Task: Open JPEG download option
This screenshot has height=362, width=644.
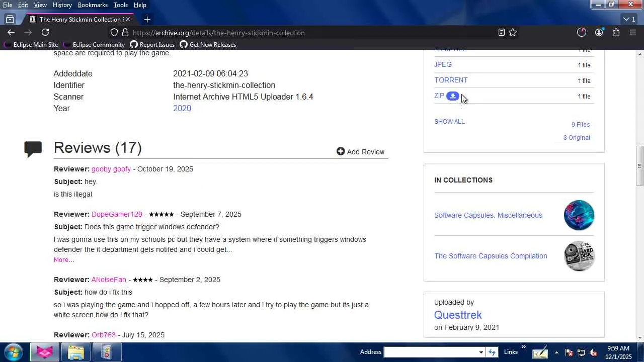Action: click(443, 64)
